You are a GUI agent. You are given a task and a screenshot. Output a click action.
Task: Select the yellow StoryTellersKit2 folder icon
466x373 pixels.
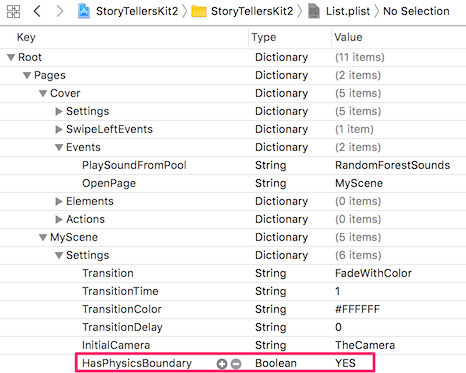click(199, 12)
